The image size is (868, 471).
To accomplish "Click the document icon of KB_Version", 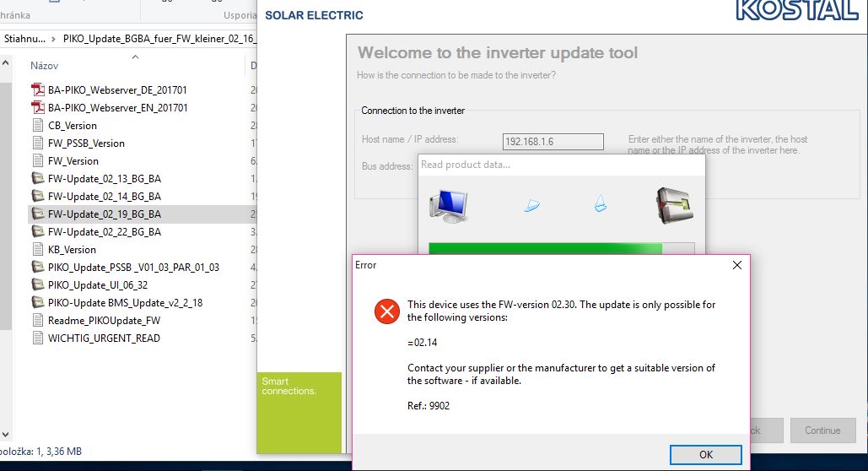I will 38,249.
